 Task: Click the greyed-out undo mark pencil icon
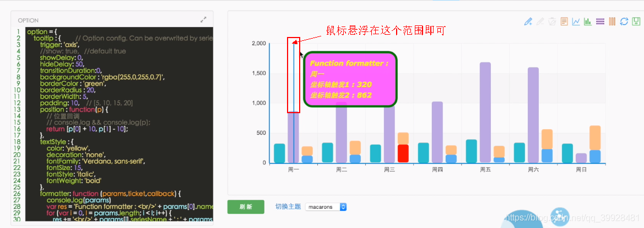540,21
